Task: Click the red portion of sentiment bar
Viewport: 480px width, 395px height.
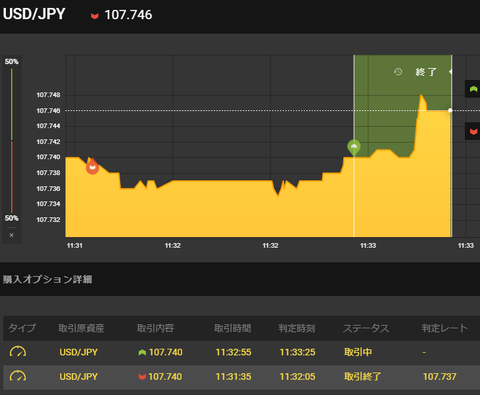Action: 12,177
